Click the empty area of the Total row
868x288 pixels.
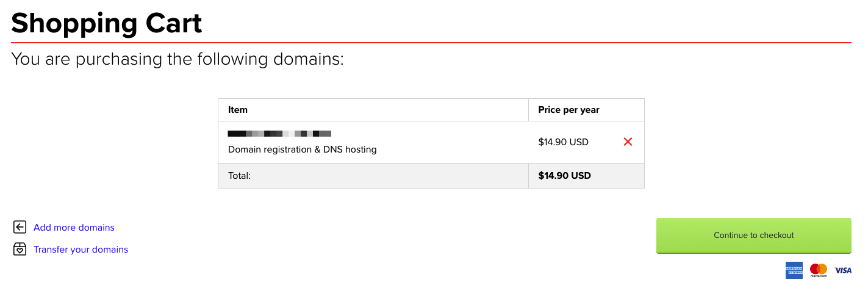pyautogui.click(x=390, y=176)
